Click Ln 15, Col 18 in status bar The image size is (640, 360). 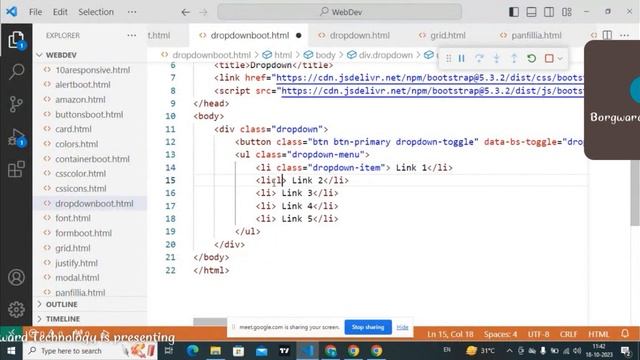450,334
